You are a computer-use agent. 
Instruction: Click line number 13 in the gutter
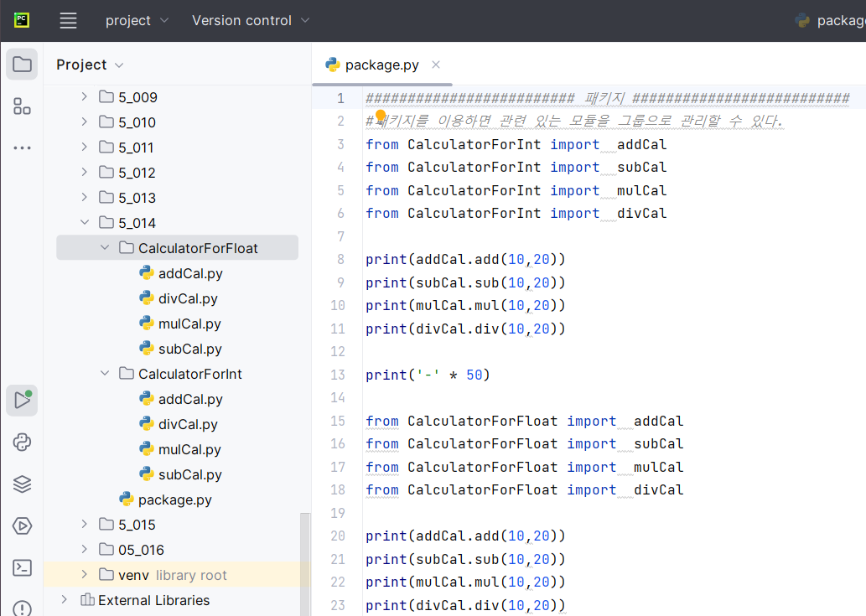click(x=338, y=375)
